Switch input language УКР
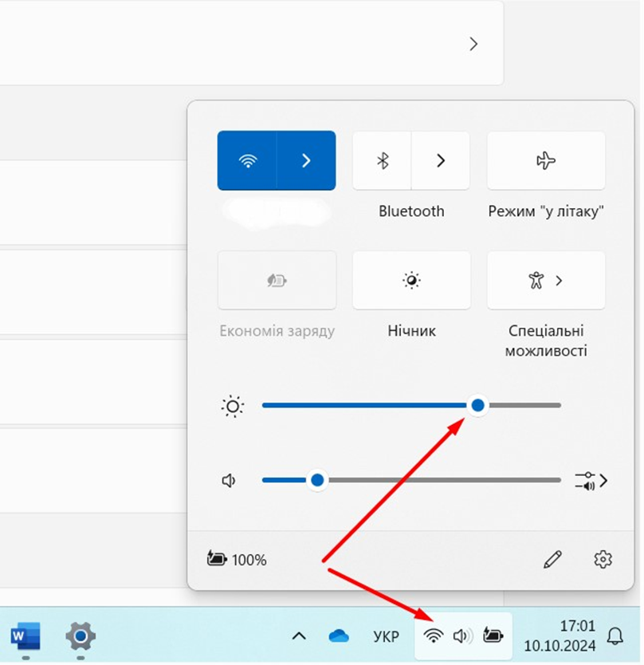644x665 pixels. (x=386, y=636)
